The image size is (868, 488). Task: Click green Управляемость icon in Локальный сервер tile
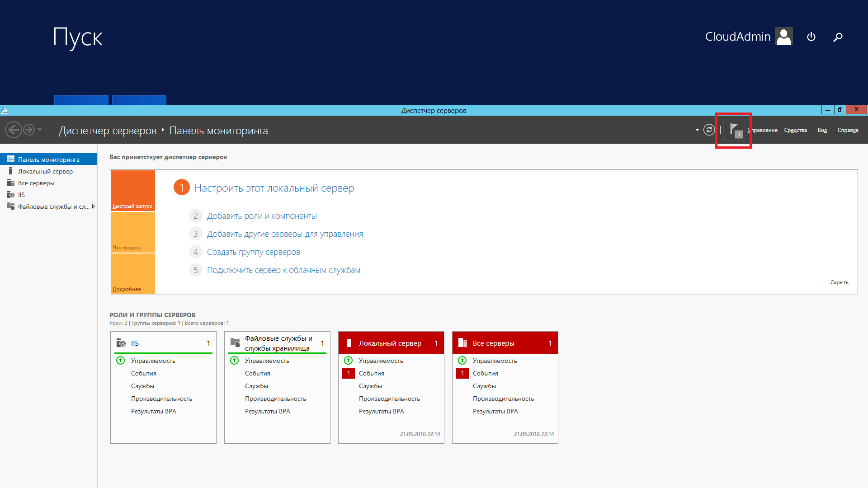tap(349, 361)
